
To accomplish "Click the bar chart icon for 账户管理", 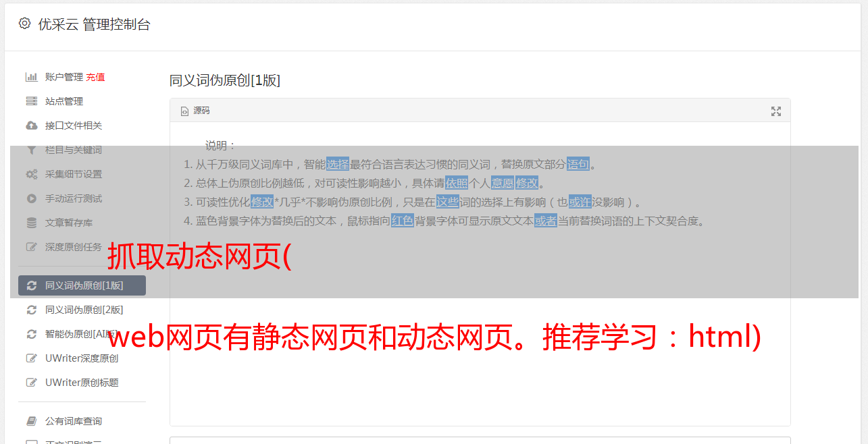I will tap(31, 77).
